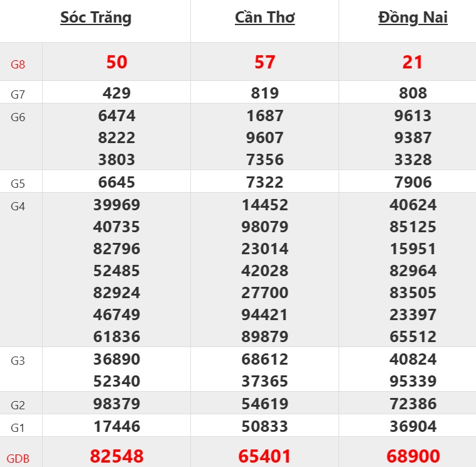This screenshot has width=476, height=467.
Task: Click the G4 prize row label
Action: 18,207
